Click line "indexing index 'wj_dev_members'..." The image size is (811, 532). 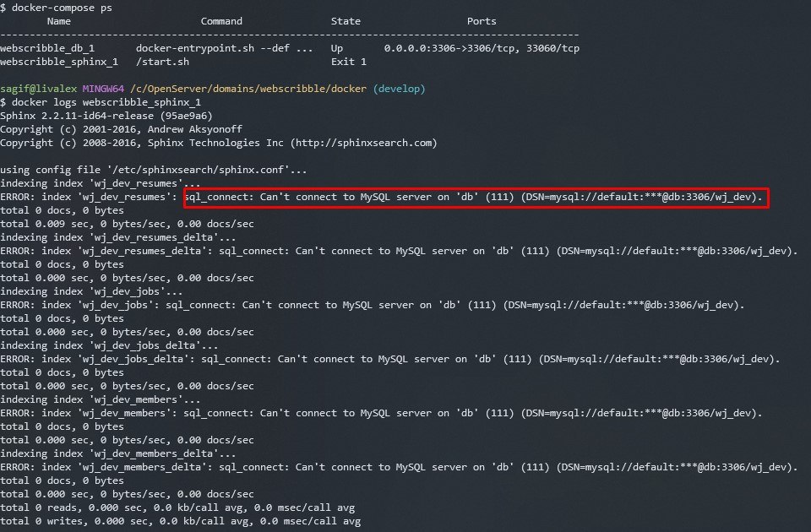pyautogui.click(x=101, y=399)
